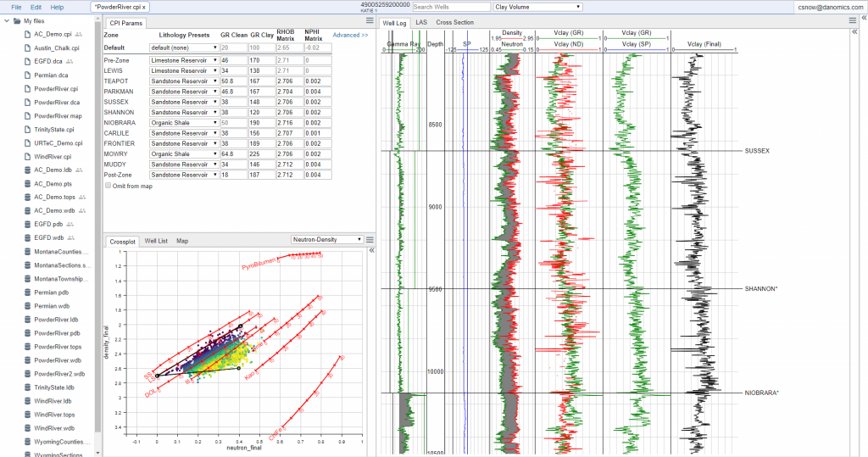Image resolution: width=868 pixels, height=457 pixels.
Task: Open the Help menu
Action: point(57,7)
